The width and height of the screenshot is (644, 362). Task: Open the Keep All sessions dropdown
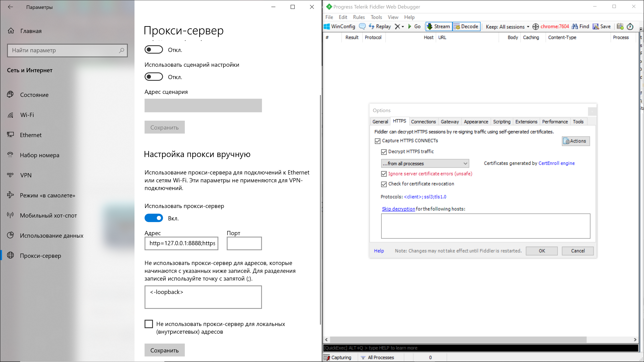(x=507, y=27)
